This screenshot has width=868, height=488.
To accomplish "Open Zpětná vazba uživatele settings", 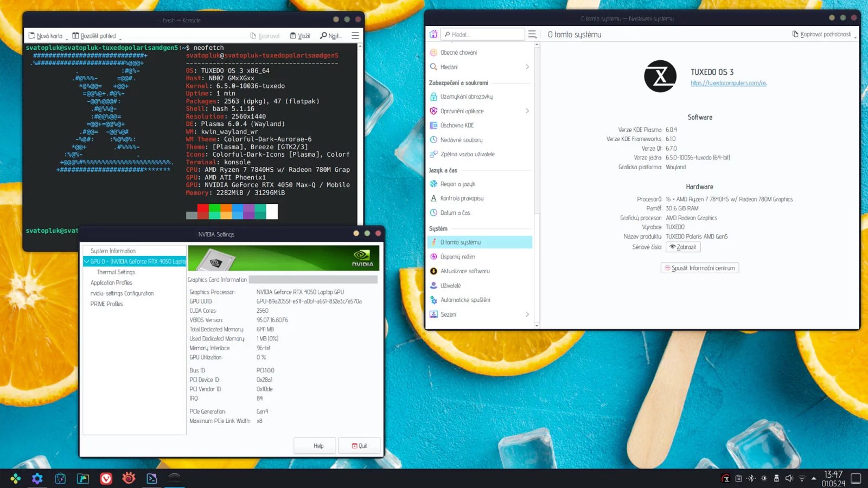I will click(480, 155).
